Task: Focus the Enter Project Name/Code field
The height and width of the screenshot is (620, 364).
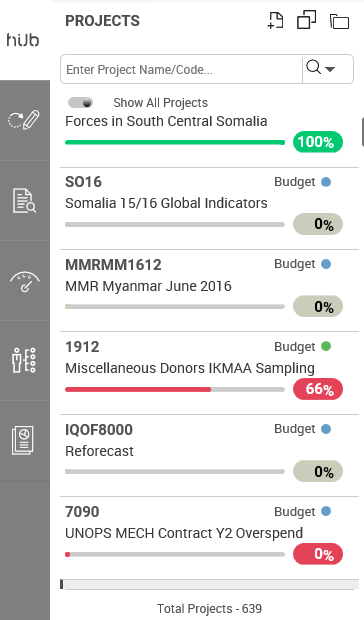Action: click(181, 69)
